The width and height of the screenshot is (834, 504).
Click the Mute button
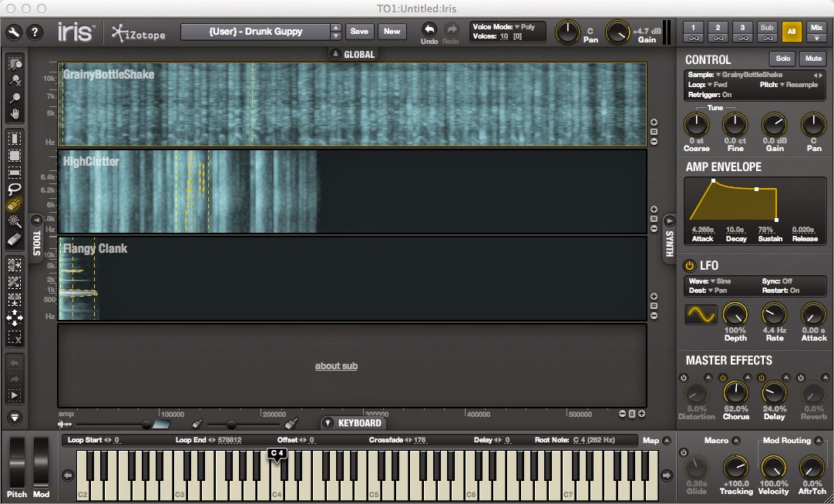point(813,59)
